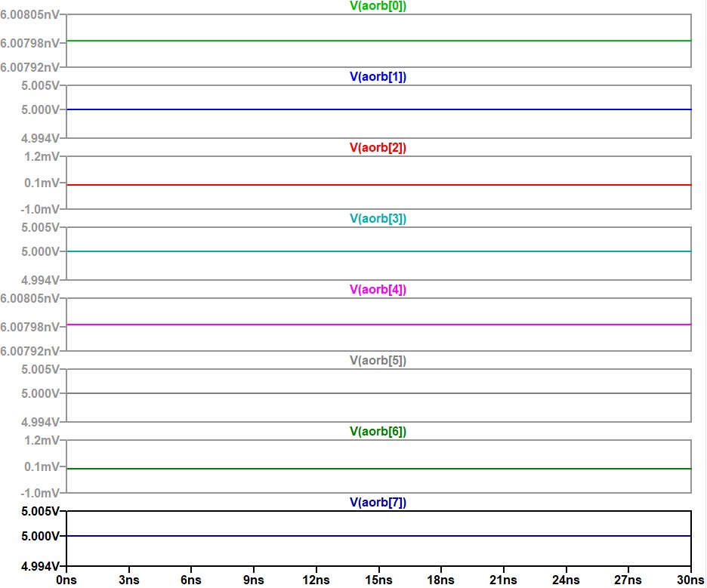This screenshot has height=588, width=707.
Task: Click 5.005V axis value in V(aorb[7]) pane
Action: (x=40, y=512)
